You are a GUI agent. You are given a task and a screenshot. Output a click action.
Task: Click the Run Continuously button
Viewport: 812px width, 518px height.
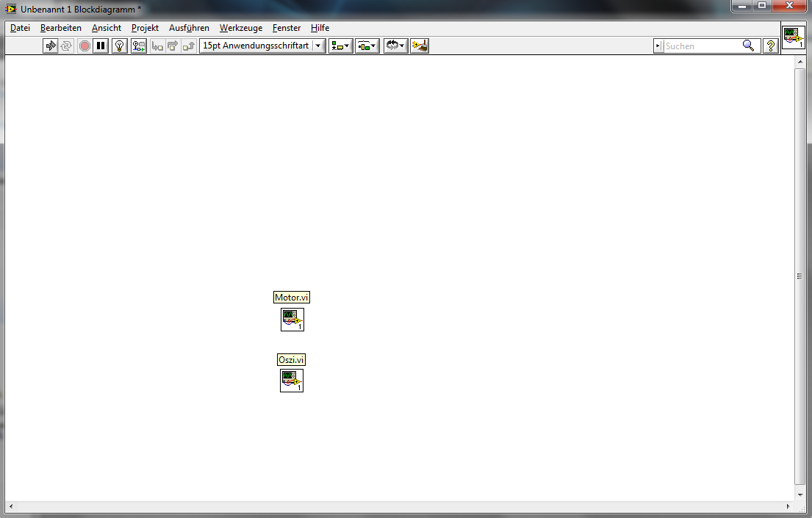(x=66, y=46)
